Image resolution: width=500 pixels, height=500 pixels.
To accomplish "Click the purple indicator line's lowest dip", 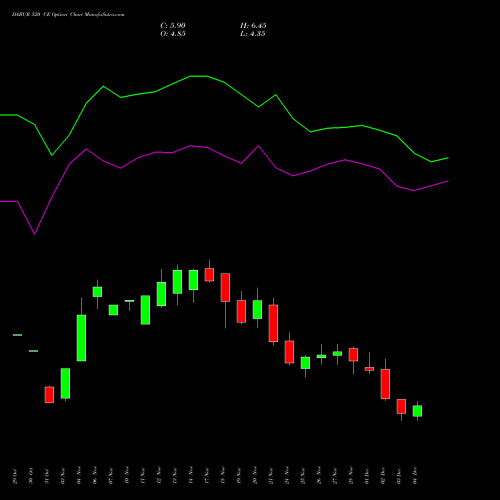I will [x=35, y=233].
